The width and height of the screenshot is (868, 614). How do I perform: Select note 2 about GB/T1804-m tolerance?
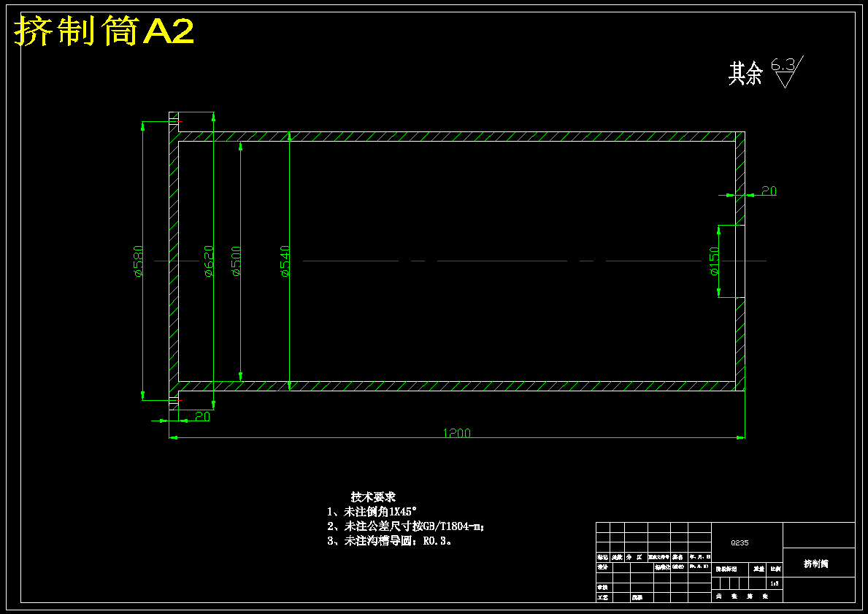(406, 526)
